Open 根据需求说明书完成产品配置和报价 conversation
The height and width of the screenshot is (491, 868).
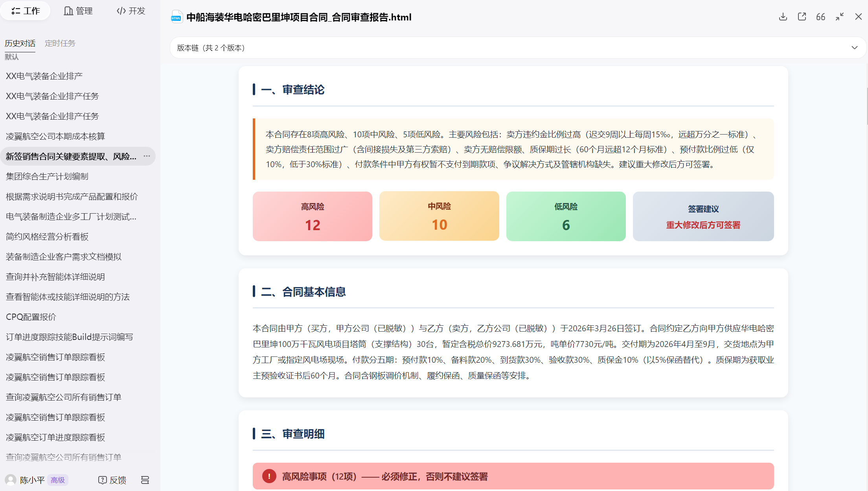pyautogui.click(x=72, y=196)
